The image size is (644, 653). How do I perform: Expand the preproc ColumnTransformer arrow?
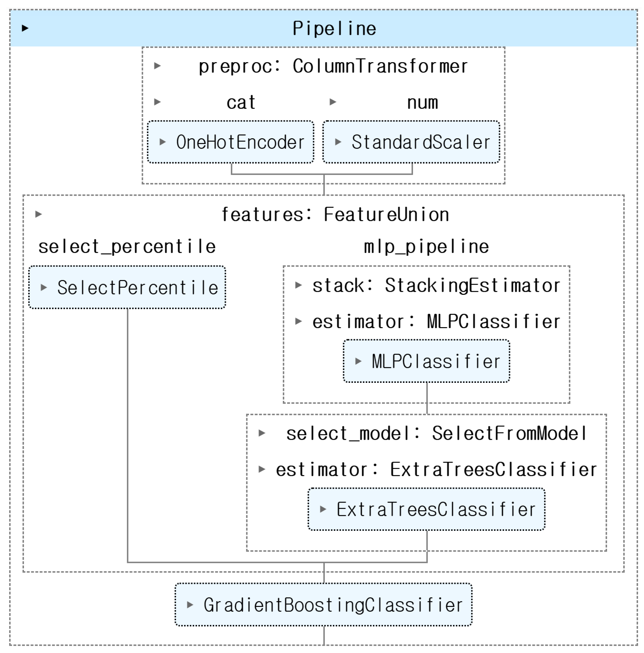pos(157,66)
